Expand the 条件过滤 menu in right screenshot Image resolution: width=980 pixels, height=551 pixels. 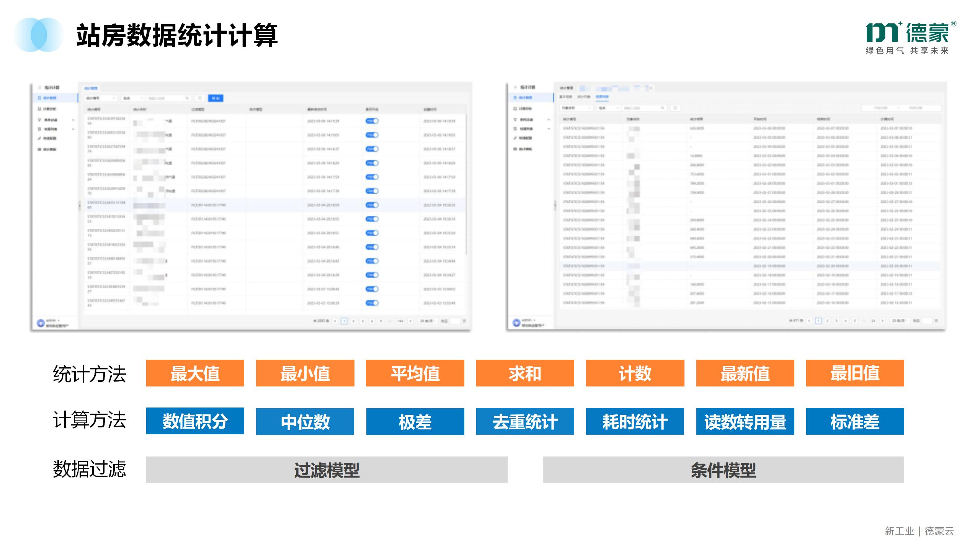(x=549, y=120)
